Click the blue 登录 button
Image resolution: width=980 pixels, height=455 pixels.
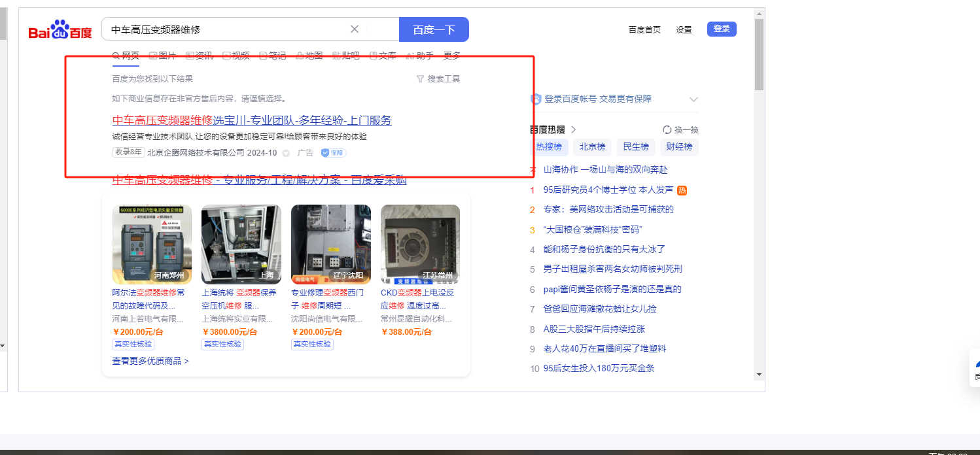tap(722, 29)
